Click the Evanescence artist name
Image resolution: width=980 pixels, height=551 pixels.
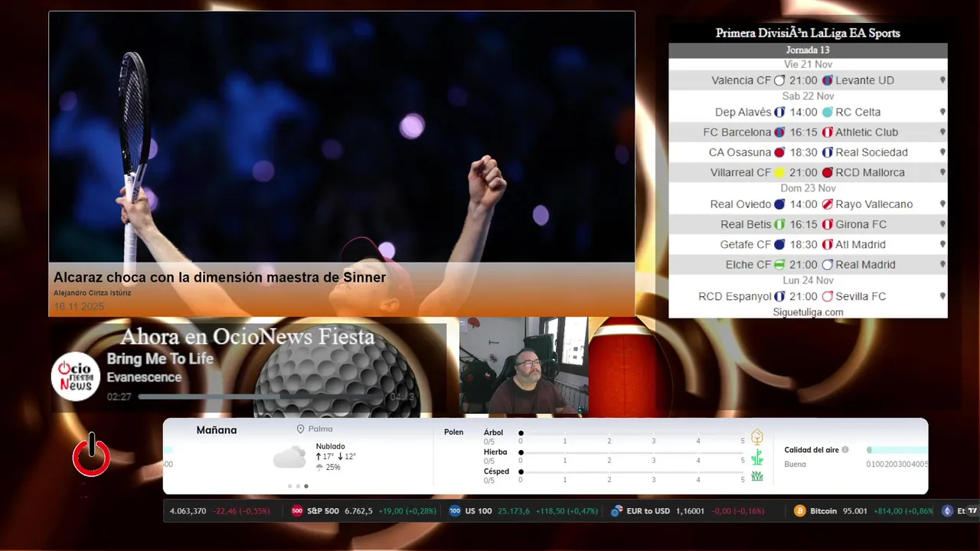click(x=144, y=377)
